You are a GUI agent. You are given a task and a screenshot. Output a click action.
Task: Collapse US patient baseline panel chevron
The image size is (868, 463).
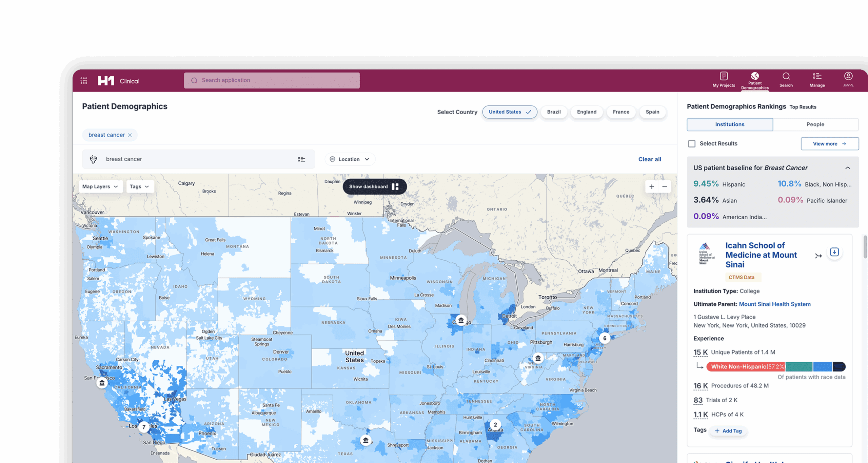click(x=848, y=168)
